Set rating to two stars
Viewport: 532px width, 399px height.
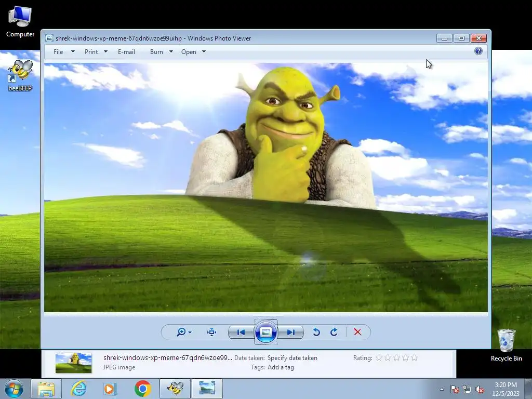pyautogui.click(x=388, y=357)
